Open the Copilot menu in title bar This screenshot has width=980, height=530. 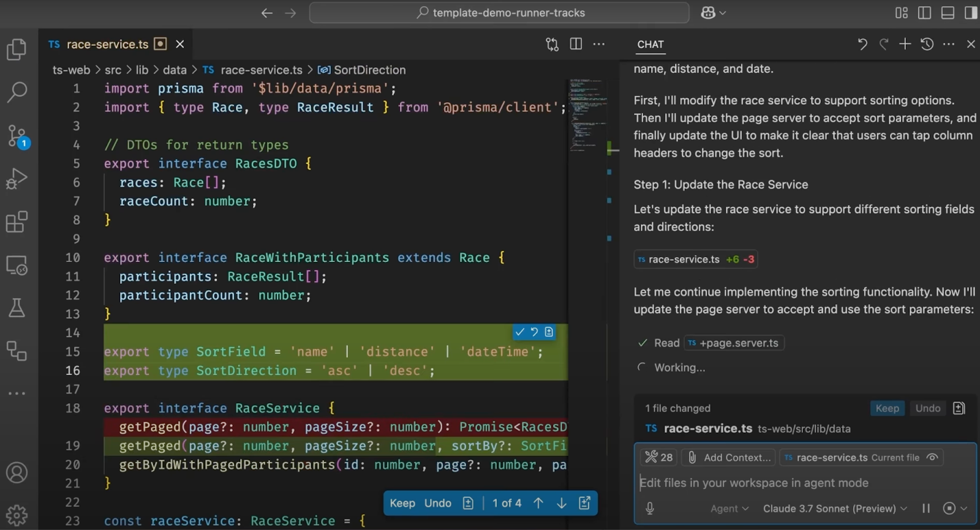(713, 13)
